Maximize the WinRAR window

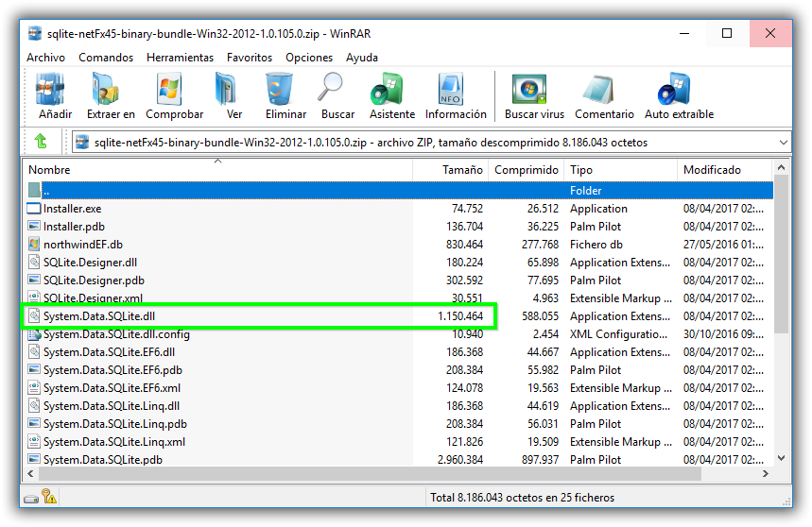point(727,34)
